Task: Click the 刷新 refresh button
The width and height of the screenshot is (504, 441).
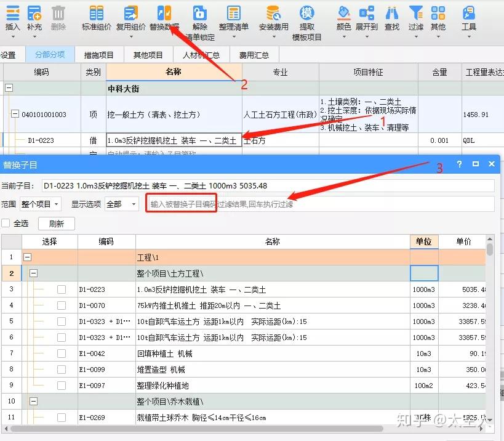Action: pos(57,224)
